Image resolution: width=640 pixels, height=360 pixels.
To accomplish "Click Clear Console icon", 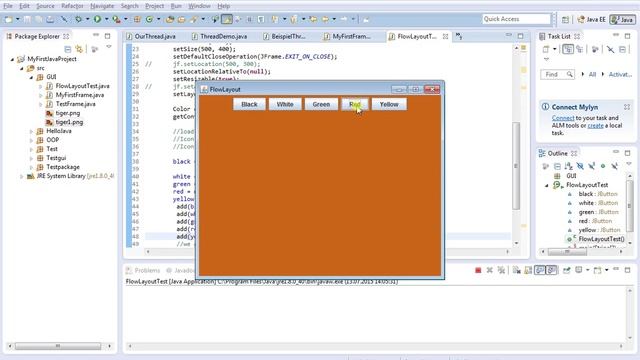I will [x=516, y=270].
